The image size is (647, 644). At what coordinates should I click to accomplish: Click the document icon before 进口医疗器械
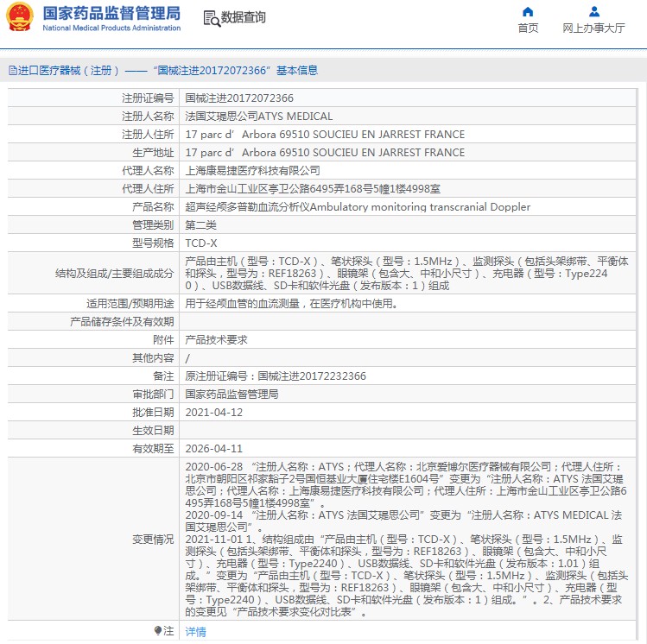click(12, 71)
